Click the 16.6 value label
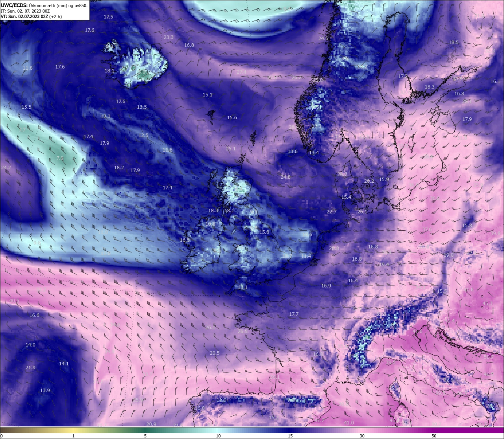Viewport: 504px width, 439px height. [34, 315]
